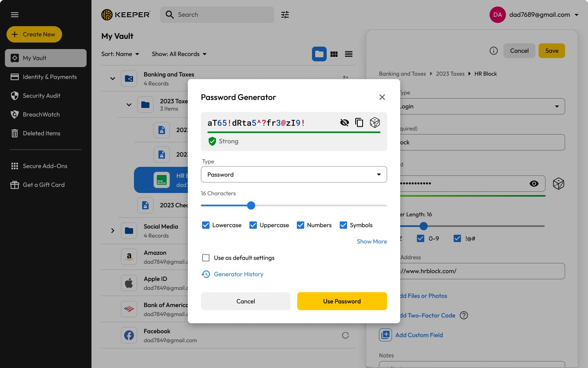Viewport: 588px width, 368px height.
Task: Click the Use Password button
Action: 342,301
